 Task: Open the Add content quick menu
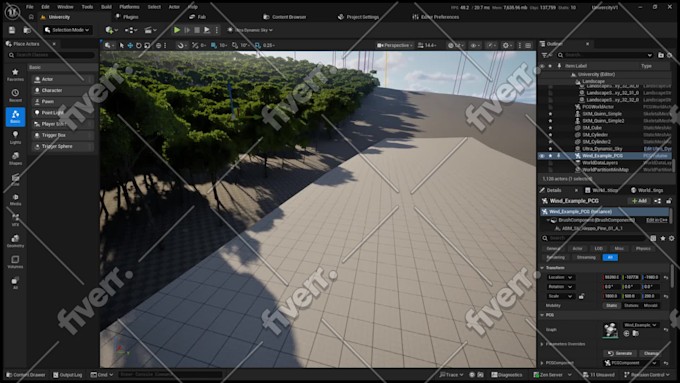(110, 30)
